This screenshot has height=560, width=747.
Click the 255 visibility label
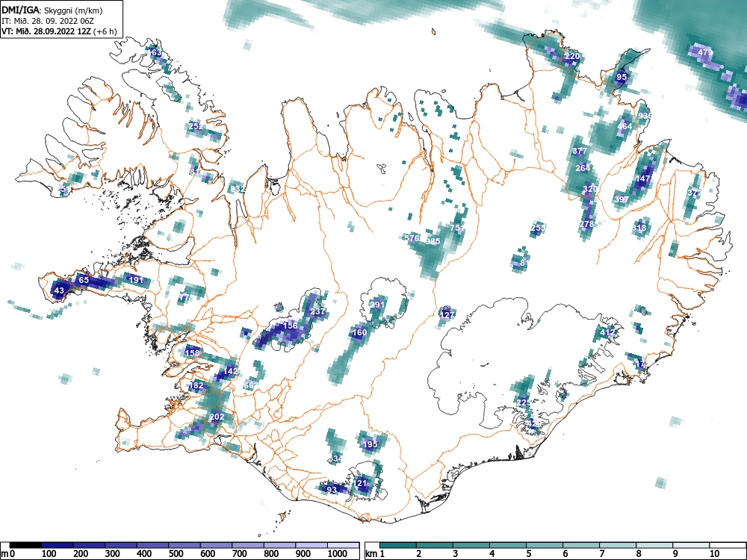click(x=538, y=228)
